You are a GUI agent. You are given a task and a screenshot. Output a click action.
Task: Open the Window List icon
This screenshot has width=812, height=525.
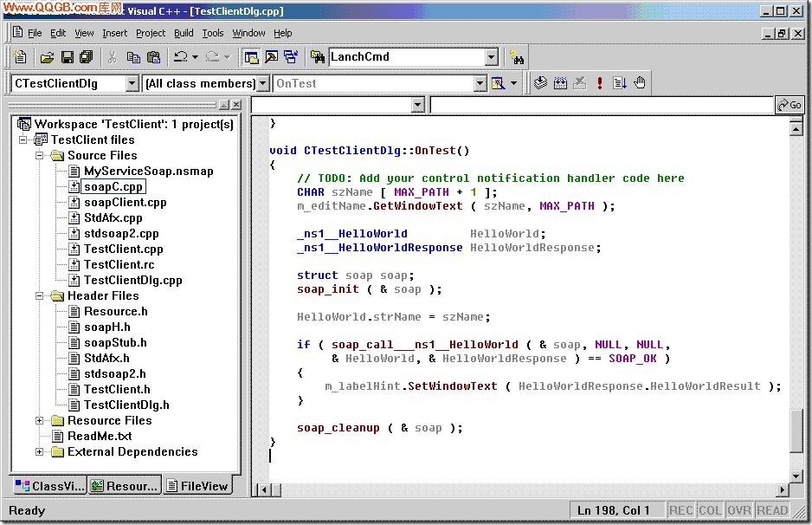click(291, 57)
